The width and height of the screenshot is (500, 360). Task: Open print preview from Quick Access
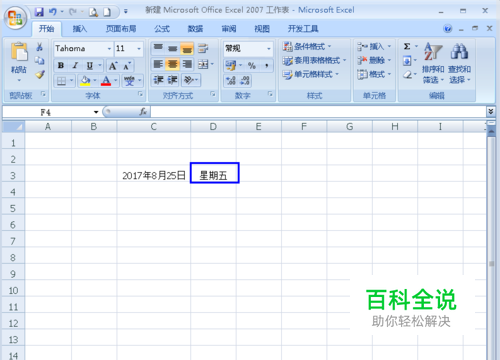(94, 12)
